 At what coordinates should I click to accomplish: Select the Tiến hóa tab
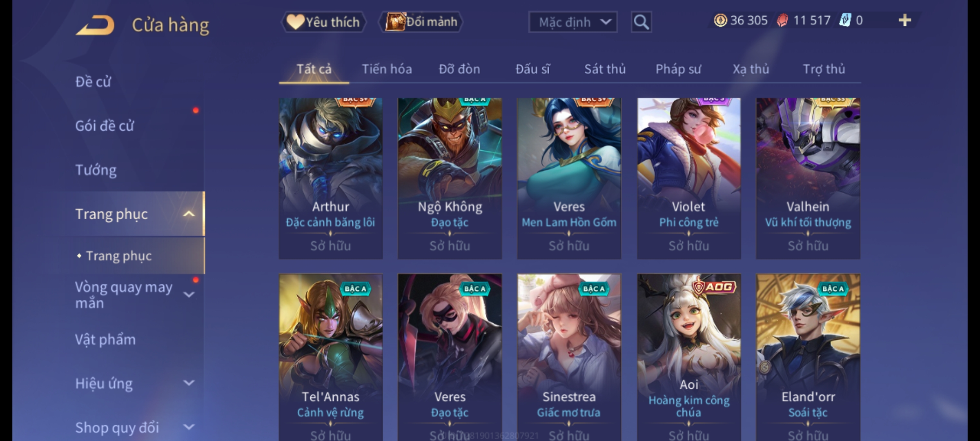tap(387, 69)
